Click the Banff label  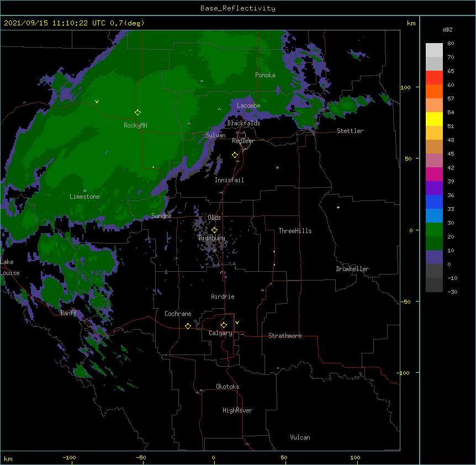[x=68, y=313]
